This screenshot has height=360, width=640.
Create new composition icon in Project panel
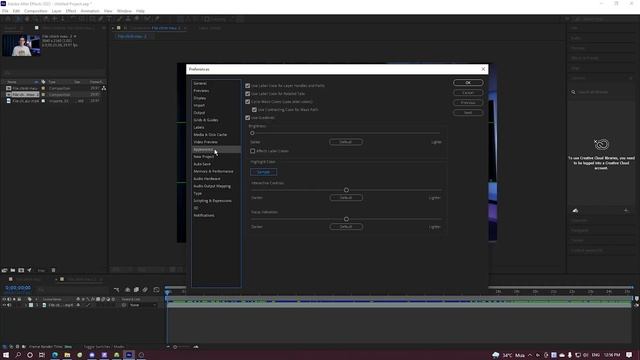pyautogui.click(x=21, y=270)
